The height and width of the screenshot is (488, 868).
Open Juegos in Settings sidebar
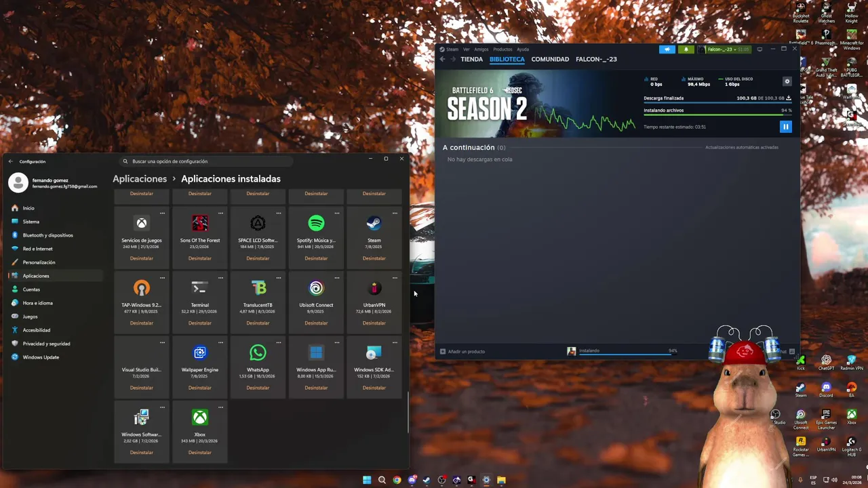pos(56,317)
